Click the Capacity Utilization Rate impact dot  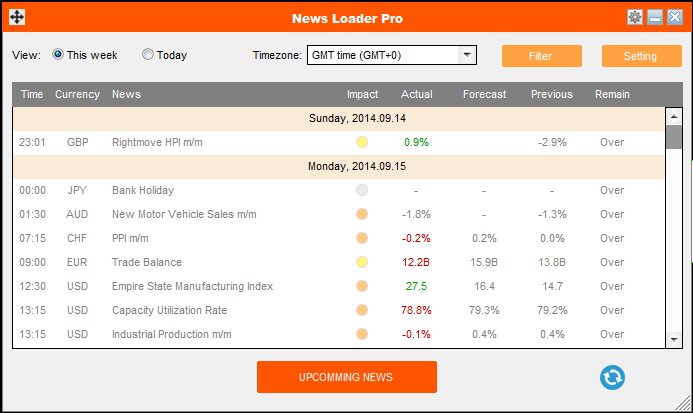(x=362, y=310)
